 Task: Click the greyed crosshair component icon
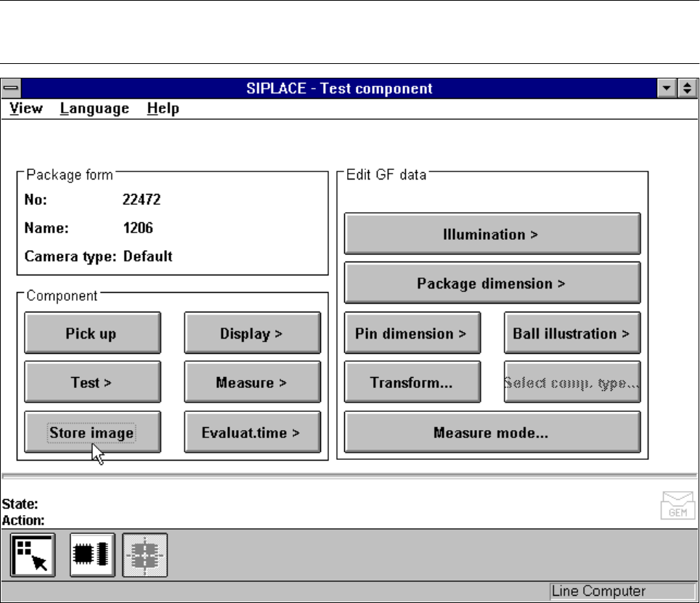tap(145, 554)
